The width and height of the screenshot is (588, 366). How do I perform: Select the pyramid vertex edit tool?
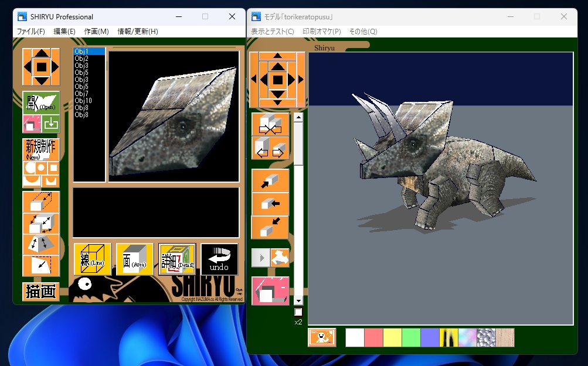click(x=40, y=245)
